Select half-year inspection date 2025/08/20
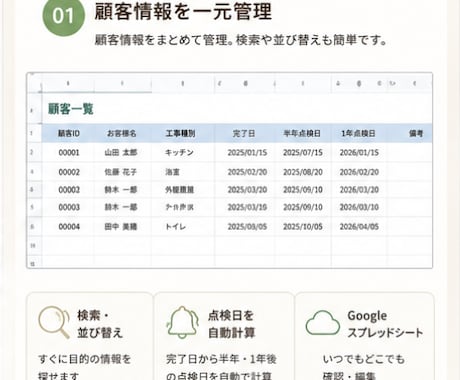The width and height of the screenshot is (460, 380). pos(303,172)
